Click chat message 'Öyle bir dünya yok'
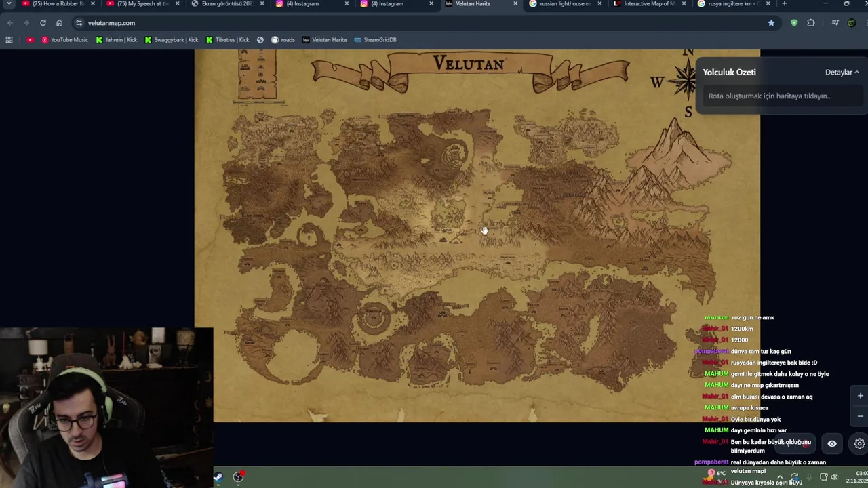 click(x=755, y=420)
